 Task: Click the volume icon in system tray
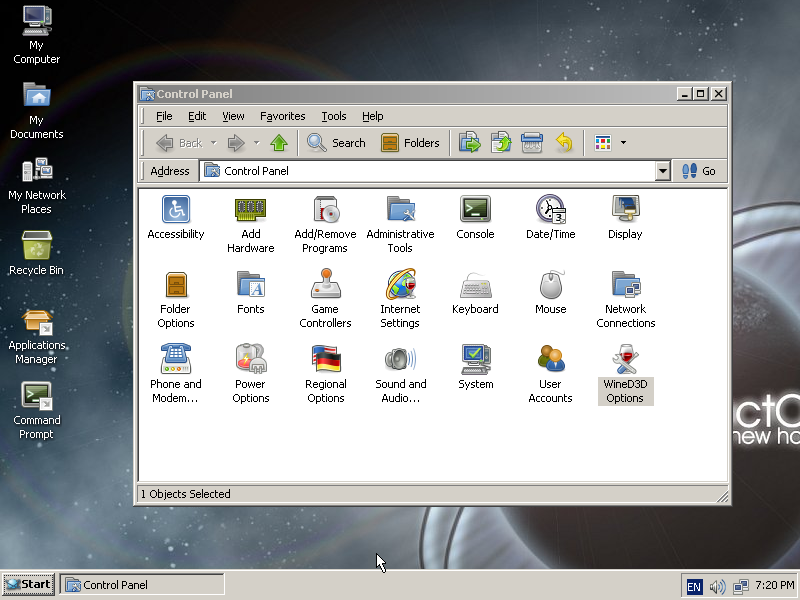pos(717,586)
